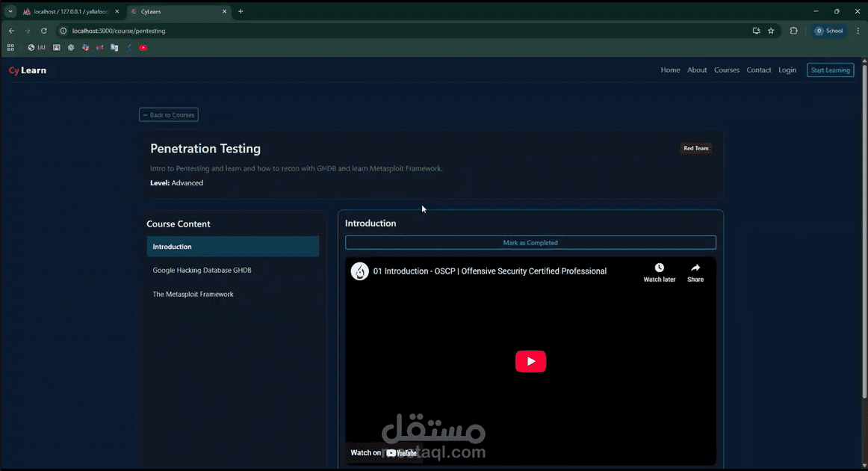Screen dimensions: 868x471
Task: Open the About page link
Action: click(x=697, y=70)
